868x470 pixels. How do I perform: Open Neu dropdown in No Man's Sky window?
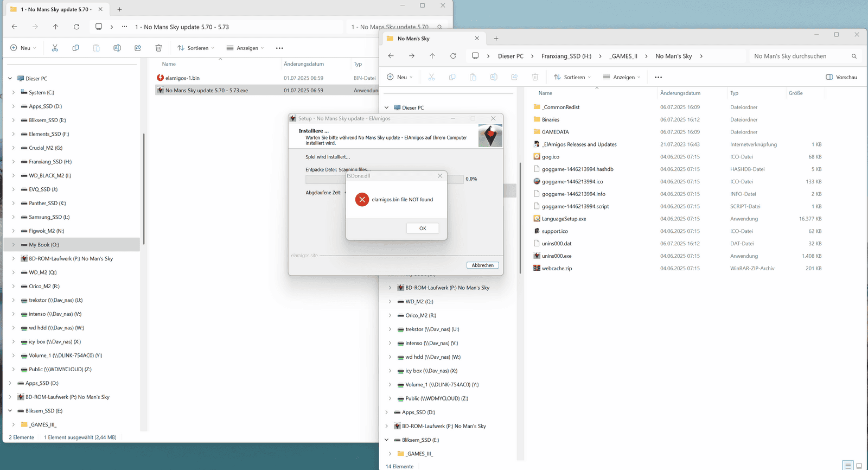point(400,77)
